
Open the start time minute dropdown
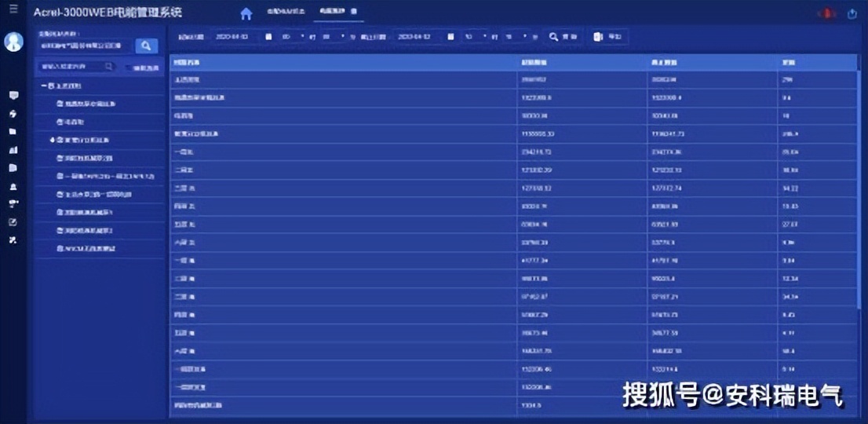tap(332, 37)
